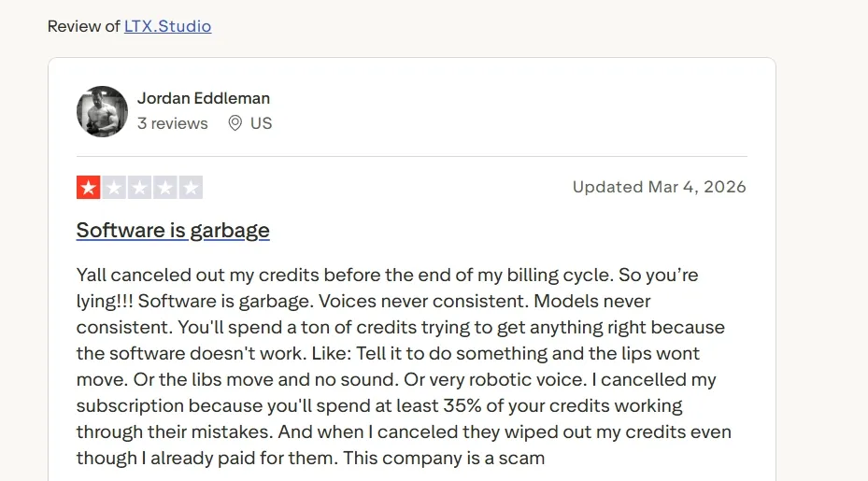
Task: Open the 'Software is garbage' review title
Action: (173, 231)
